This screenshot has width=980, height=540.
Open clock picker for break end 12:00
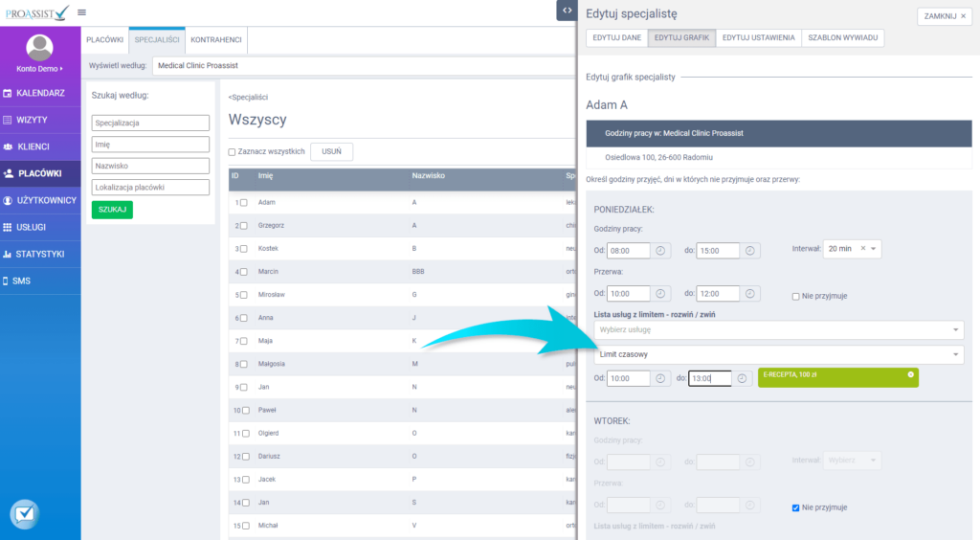click(x=750, y=294)
